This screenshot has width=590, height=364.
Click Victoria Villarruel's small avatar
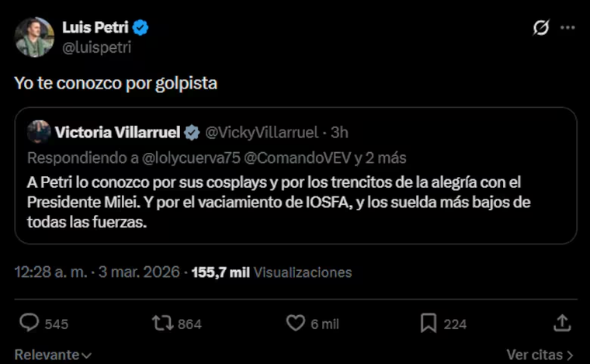(39, 132)
